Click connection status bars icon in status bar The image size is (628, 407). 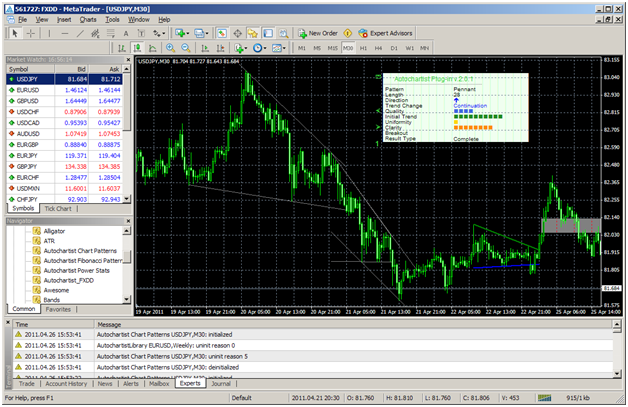tap(544, 398)
